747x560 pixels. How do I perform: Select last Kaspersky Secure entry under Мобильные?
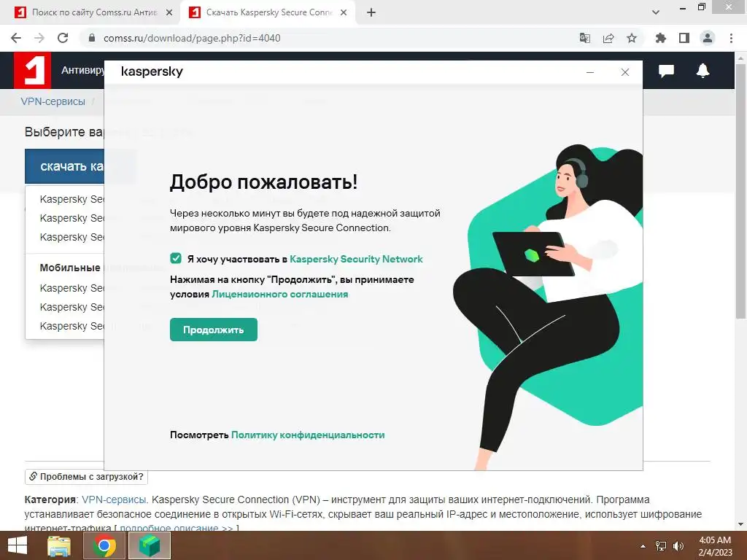coord(71,326)
